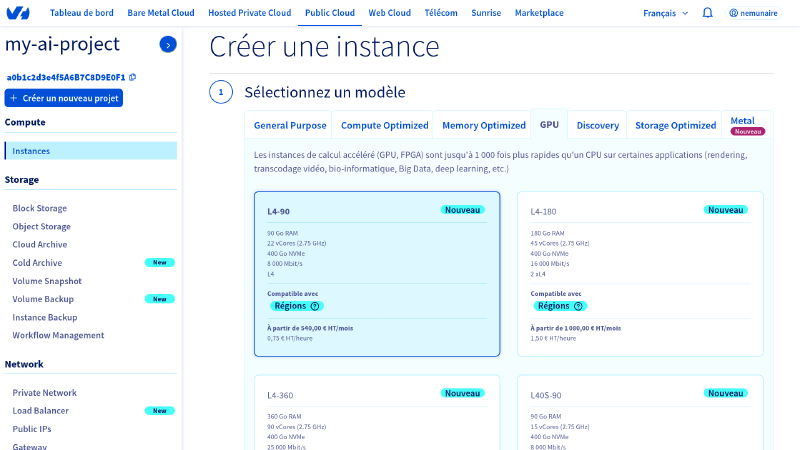Select the L4-360 instance model card
Viewport: 800px width, 450px height.
[x=377, y=413]
